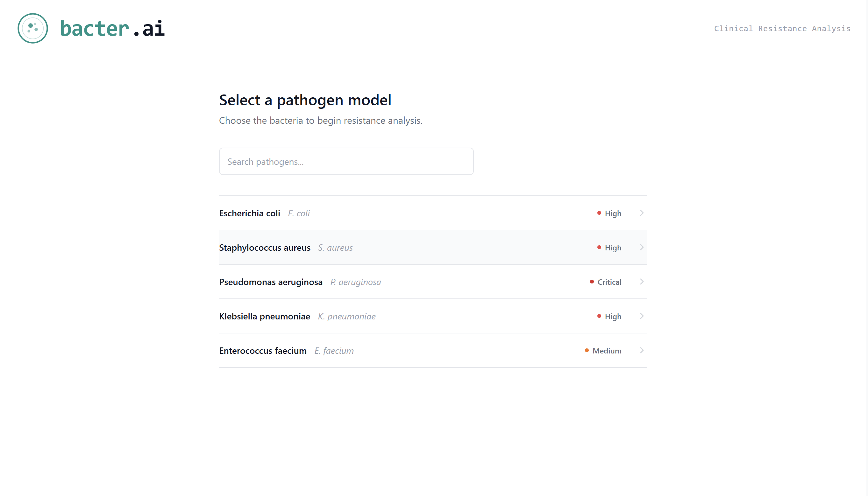Choose Pseudomonas aeruginosa from the list
Screen dimensions: 868x496
[271, 282]
